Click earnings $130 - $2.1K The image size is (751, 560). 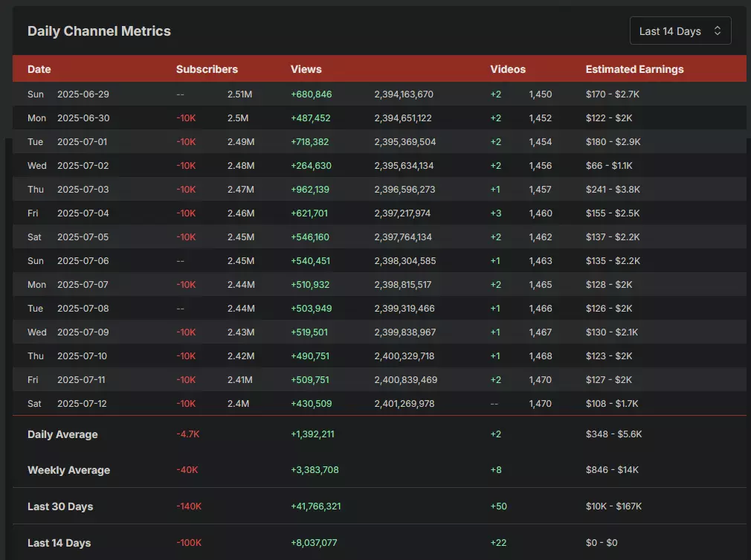tap(612, 332)
